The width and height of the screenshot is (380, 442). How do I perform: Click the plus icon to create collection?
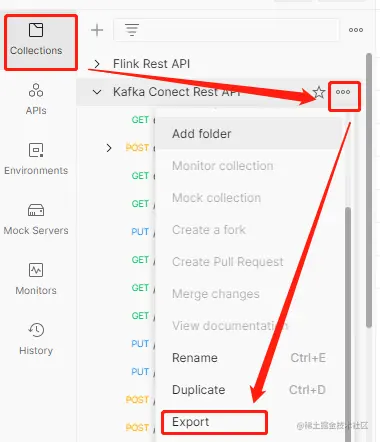97,30
